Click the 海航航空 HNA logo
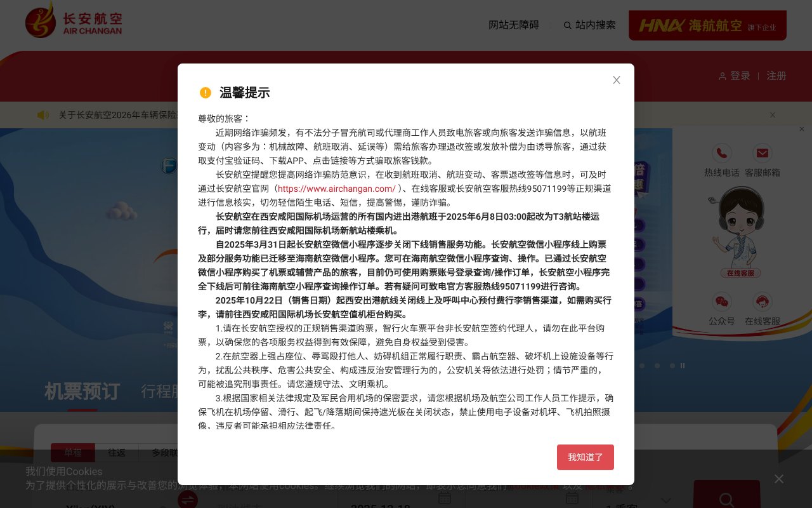The width and height of the screenshot is (812, 508). pyautogui.click(x=707, y=25)
